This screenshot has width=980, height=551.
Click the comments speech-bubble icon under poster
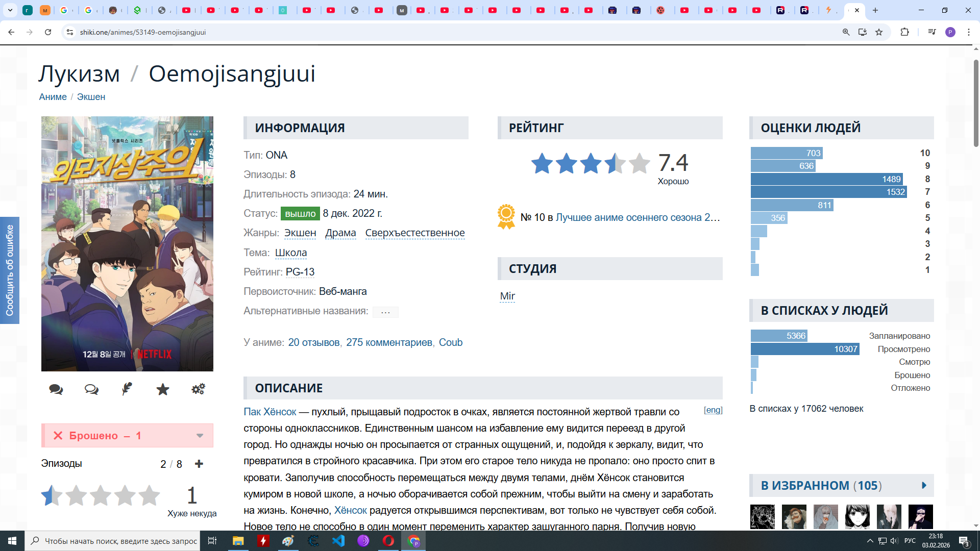click(x=56, y=390)
